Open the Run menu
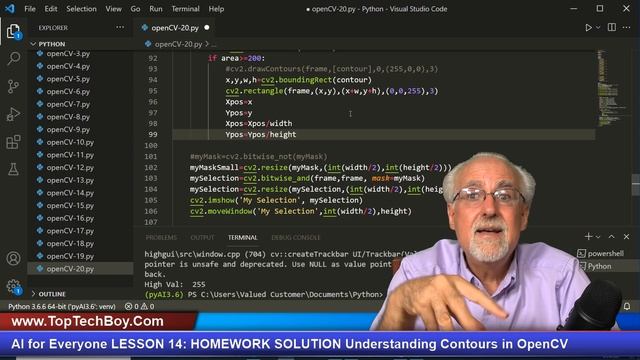 click(156, 9)
